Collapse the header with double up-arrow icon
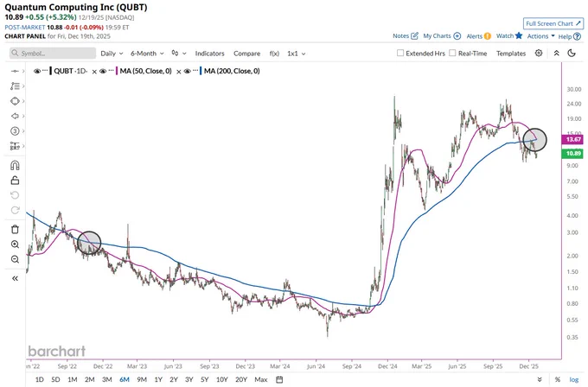Image resolution: width=588 pixels, height=387 pixels. coord(557,54)
